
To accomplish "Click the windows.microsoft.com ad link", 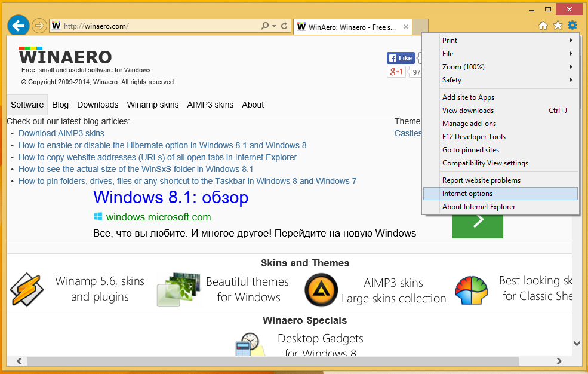I will (x=158, y=217).
